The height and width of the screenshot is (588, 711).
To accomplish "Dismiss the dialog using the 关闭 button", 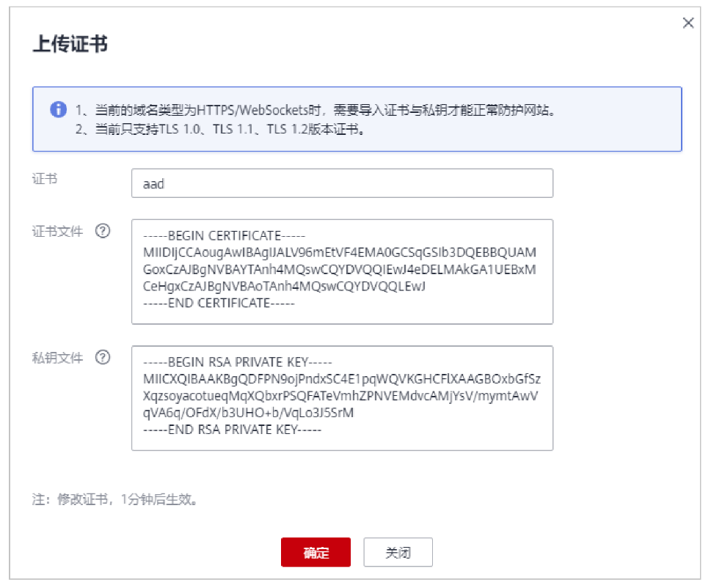I will point(398,552).
